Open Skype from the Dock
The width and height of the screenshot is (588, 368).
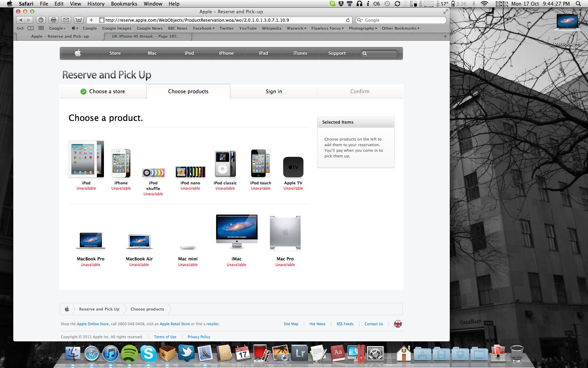(x=148, y=353)
